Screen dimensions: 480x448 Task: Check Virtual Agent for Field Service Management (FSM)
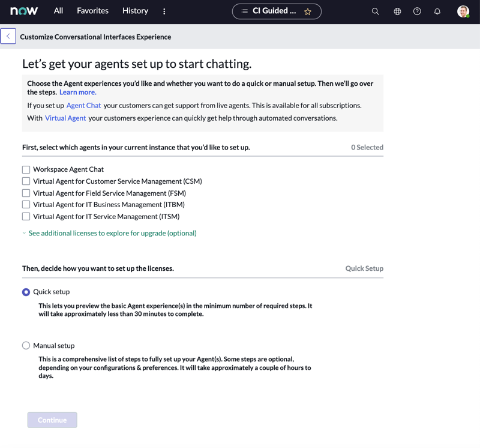pyautogui.click(x=26, y=193)
